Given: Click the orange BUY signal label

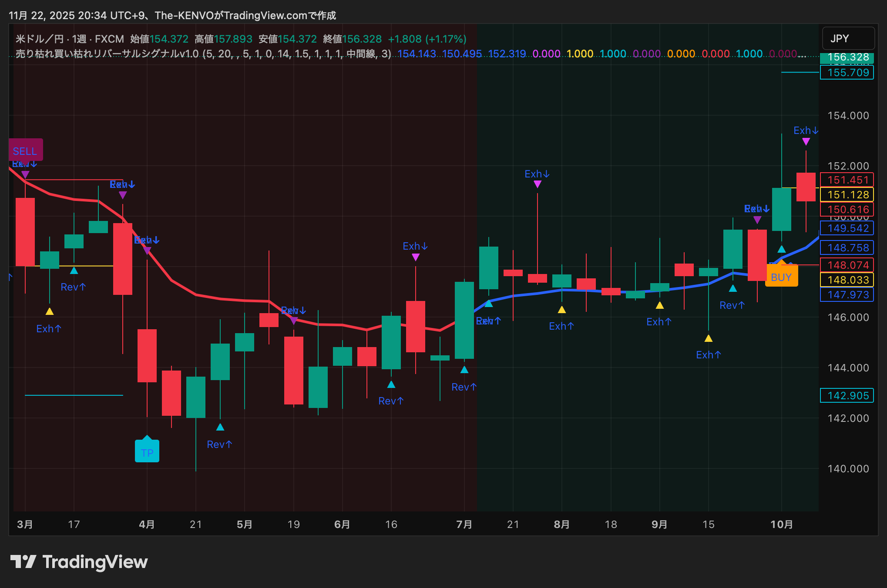Looking at the screenshot, I should (x=781, y=277).
